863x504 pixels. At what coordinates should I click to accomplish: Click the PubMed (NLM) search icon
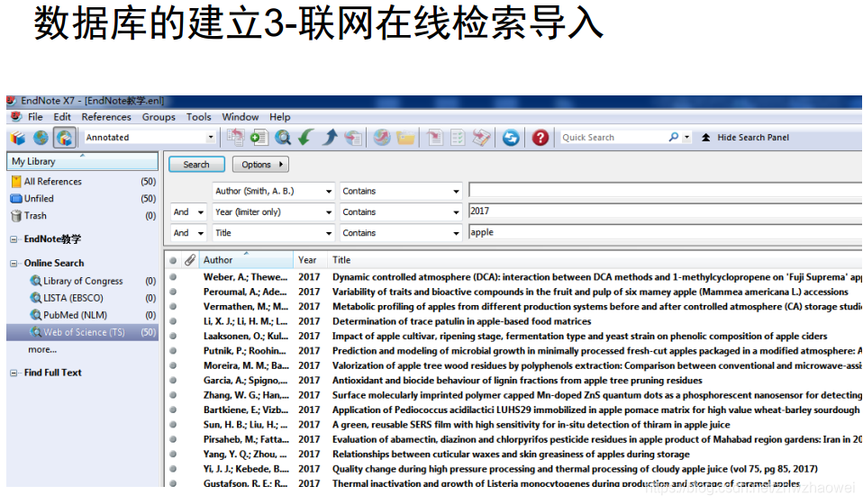pyautogui.click(x=36, y=315)
